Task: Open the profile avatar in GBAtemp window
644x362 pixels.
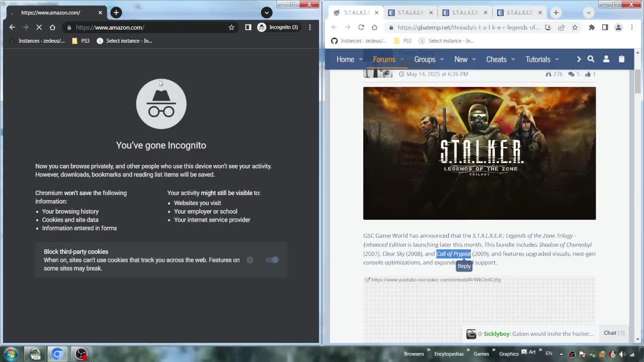Action: 618,27
